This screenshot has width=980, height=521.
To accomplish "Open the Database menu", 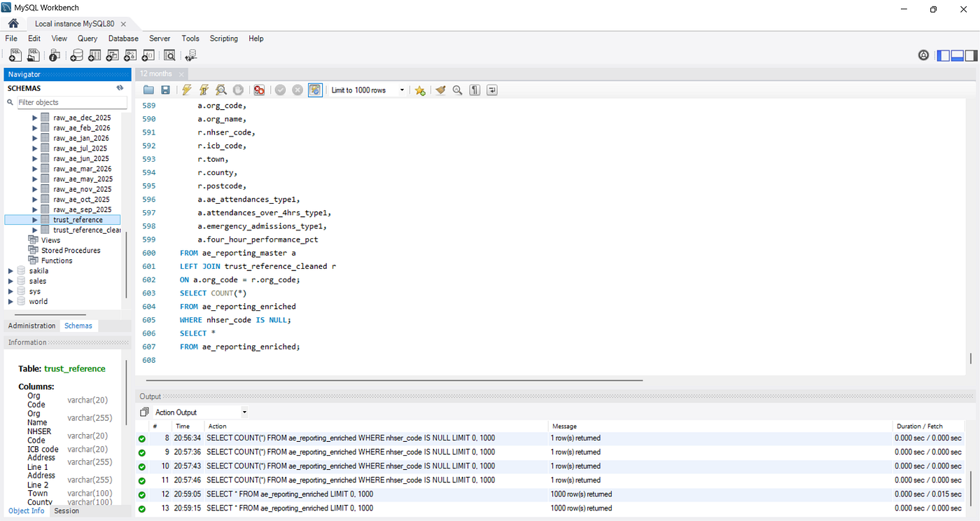I will click(x=123, y=39).
